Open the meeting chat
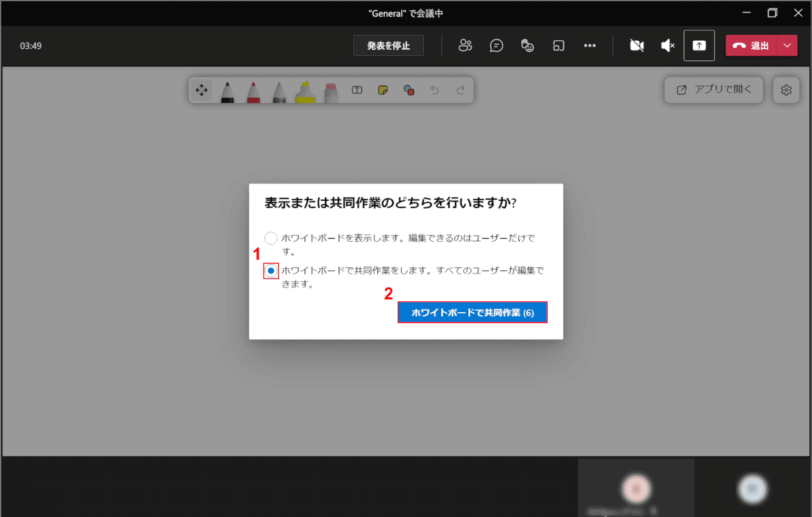This screenshot has height=517, width=812. 496,46
